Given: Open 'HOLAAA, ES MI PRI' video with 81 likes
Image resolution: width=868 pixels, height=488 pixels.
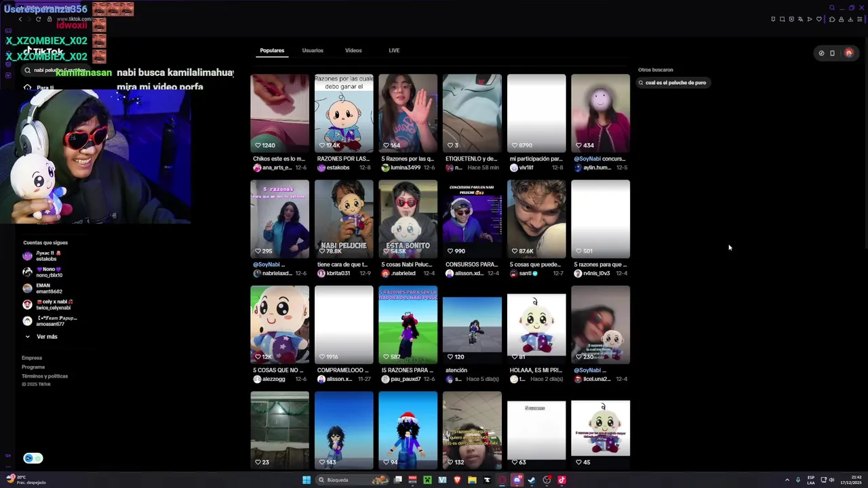Looking at the screenshot, I should pyautogui.click(x=536, y=325).
